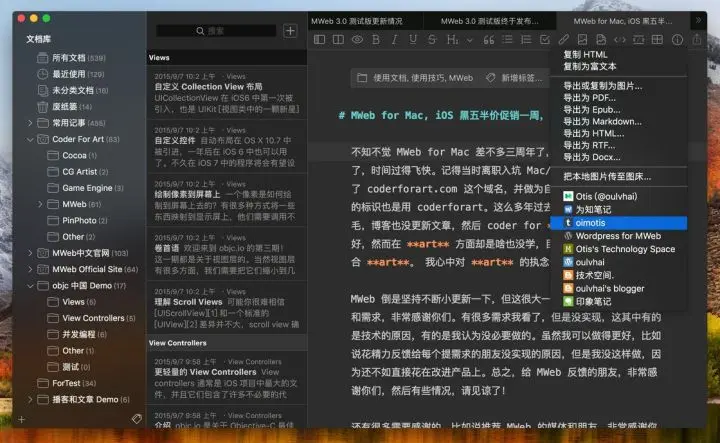Insert inline code

(620, 40)
